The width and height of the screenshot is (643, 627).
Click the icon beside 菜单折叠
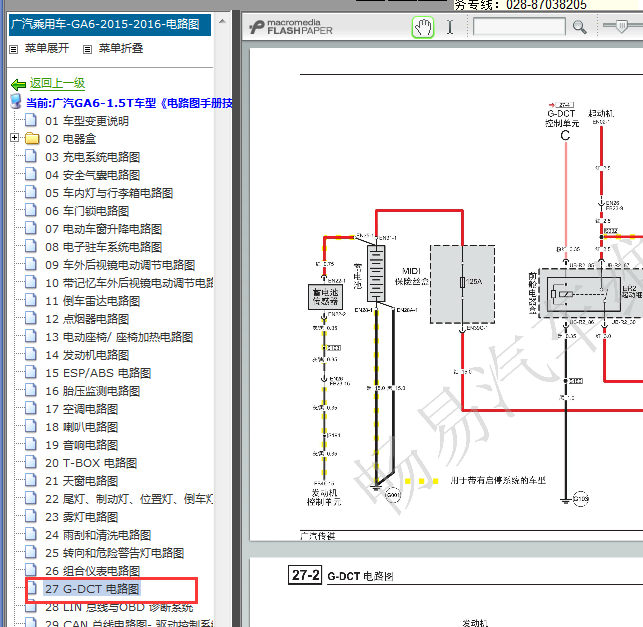[x=87, y=50]
